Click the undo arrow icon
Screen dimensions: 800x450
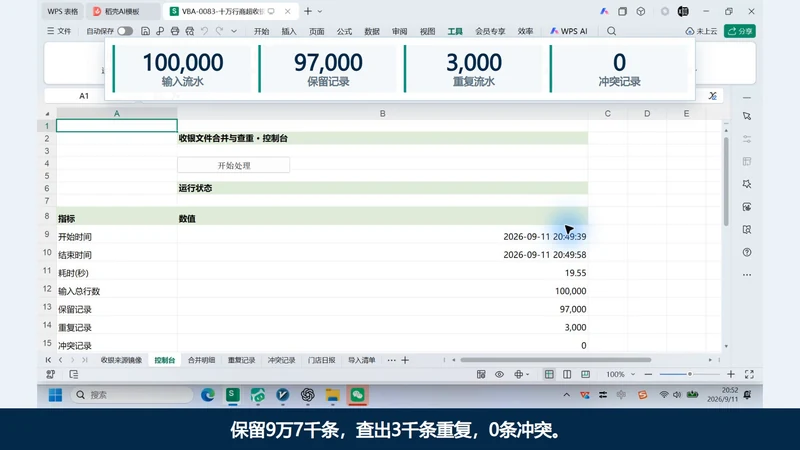point(205,31)
